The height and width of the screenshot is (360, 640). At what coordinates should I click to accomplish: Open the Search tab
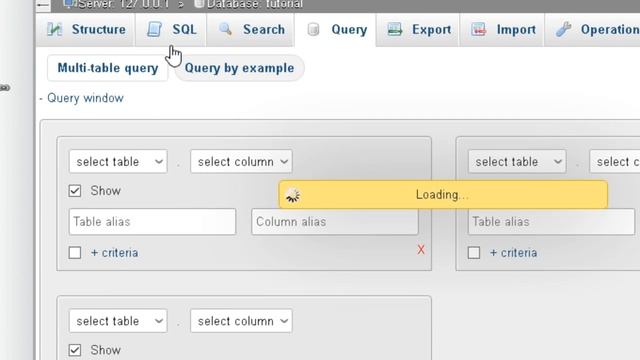pyautogui.click(x=250, y=30)
